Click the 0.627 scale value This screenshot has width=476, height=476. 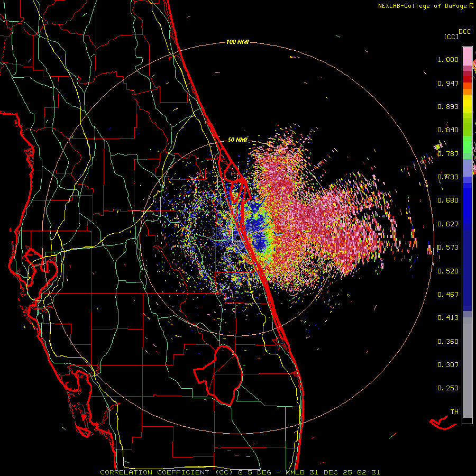point(448,224)
